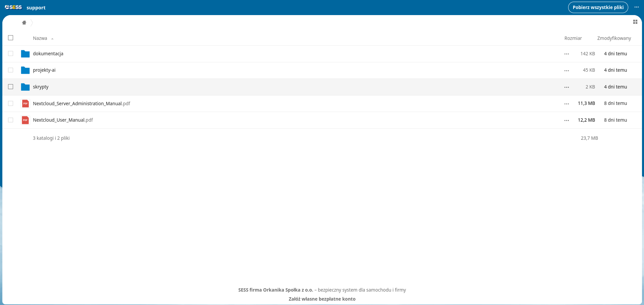Sort list by Zmodyfikowany column
The height and width of the screenshot is (305, 644).
pos(614,38)
